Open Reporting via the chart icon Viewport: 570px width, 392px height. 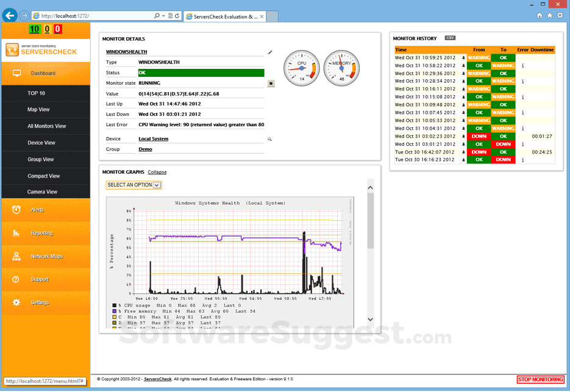click(18, 233)
